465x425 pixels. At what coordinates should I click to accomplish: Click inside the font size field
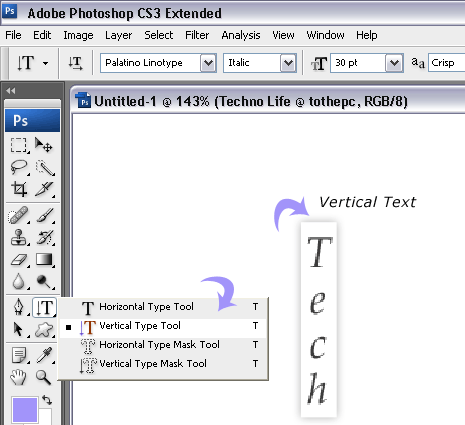(x=358, y=63)
